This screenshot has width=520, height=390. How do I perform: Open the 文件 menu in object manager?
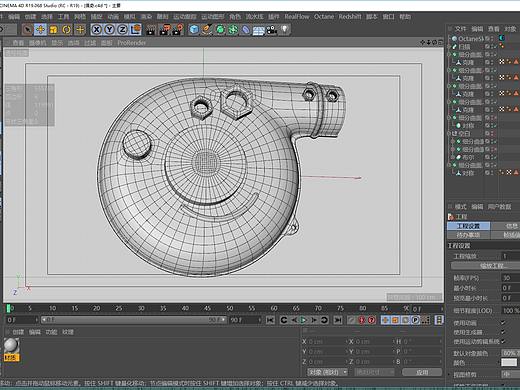coord(460,29)
